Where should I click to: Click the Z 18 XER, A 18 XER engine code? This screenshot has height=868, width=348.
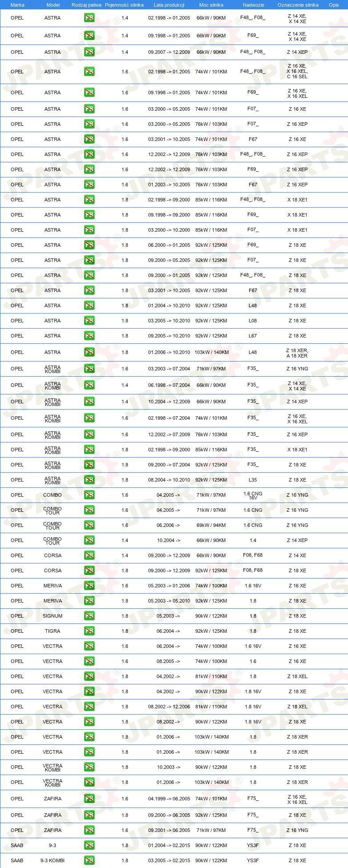[x=297, y=353]
